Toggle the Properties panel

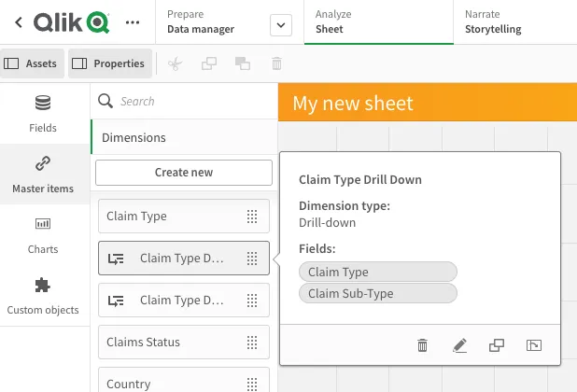point(109,63)
